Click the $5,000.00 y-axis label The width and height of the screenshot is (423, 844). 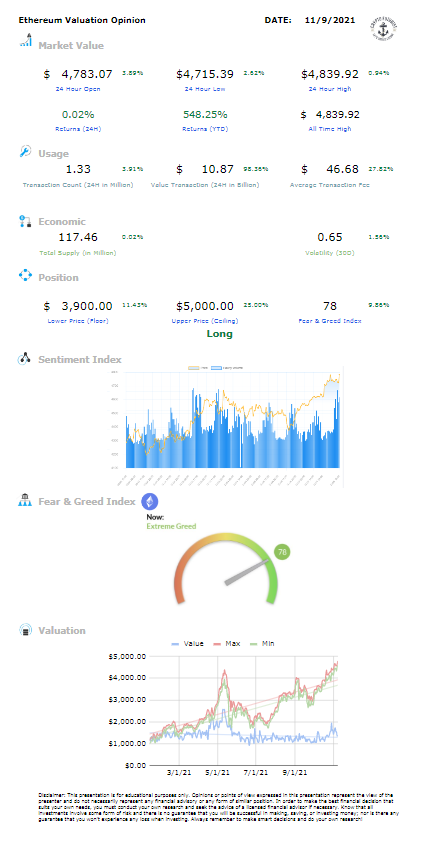pyautogui.click(x=128, y=657)
